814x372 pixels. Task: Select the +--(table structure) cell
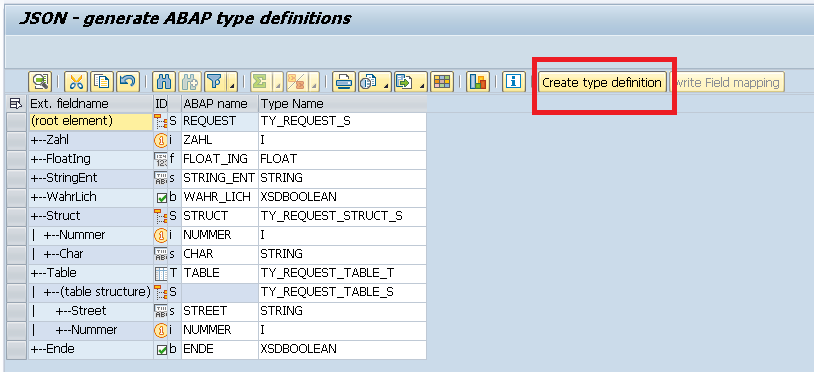click(x=90, y=292)
